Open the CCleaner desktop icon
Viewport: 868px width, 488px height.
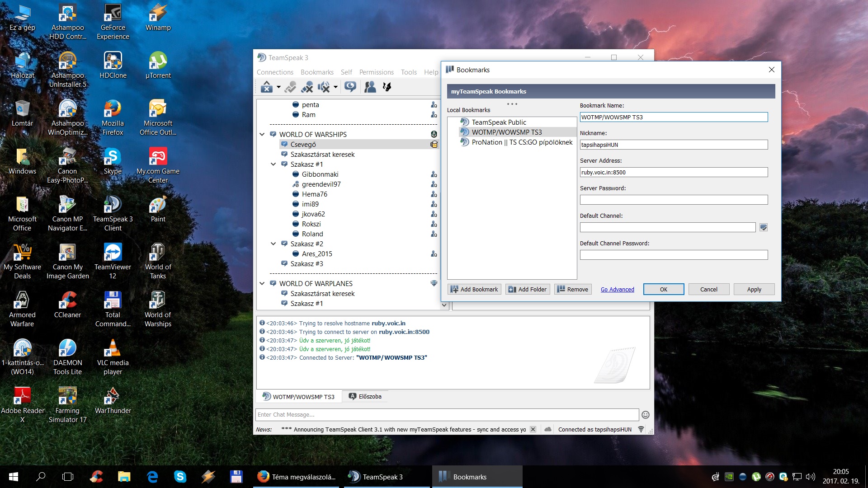pyautogui.click(x=67, y=305)
